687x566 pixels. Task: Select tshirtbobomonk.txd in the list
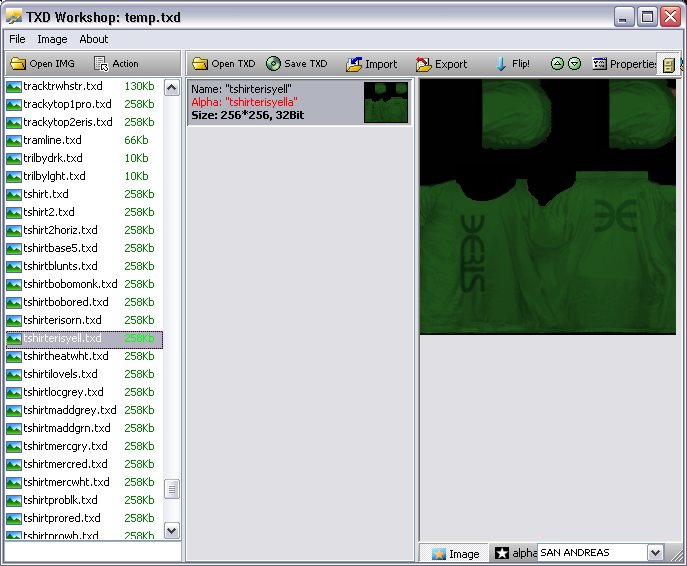pyautogui.click(x=84, y=284)
